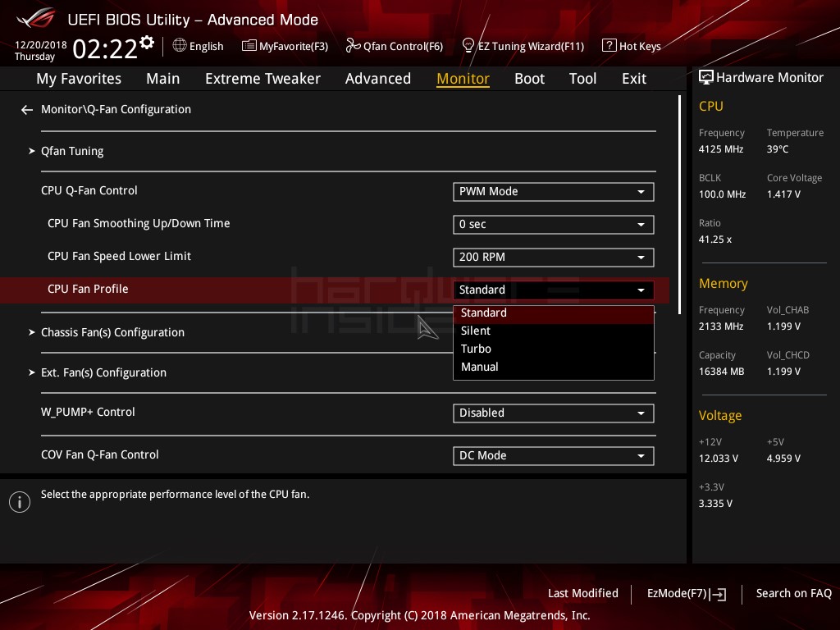The width and height of the screenshot is (840, 630).
Task: Click the CPU temperature value 39°C
Action: [778, 149]
